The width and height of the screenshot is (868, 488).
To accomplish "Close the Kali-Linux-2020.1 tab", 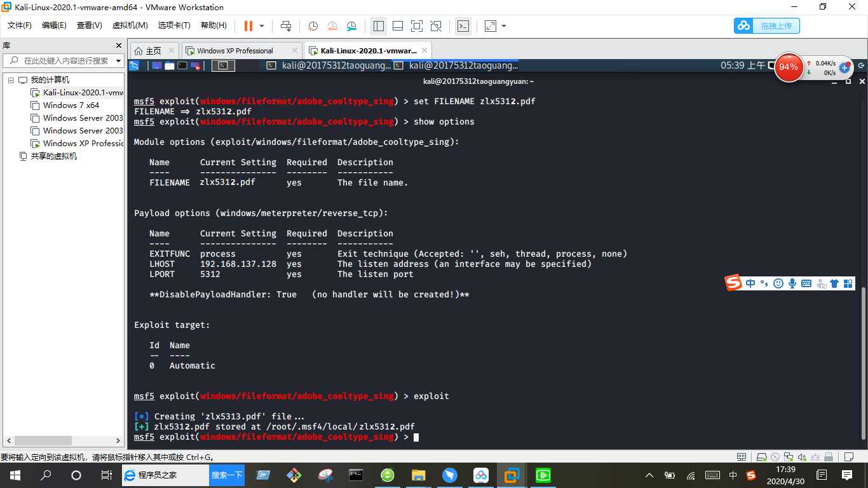I will tap(424, 51).
